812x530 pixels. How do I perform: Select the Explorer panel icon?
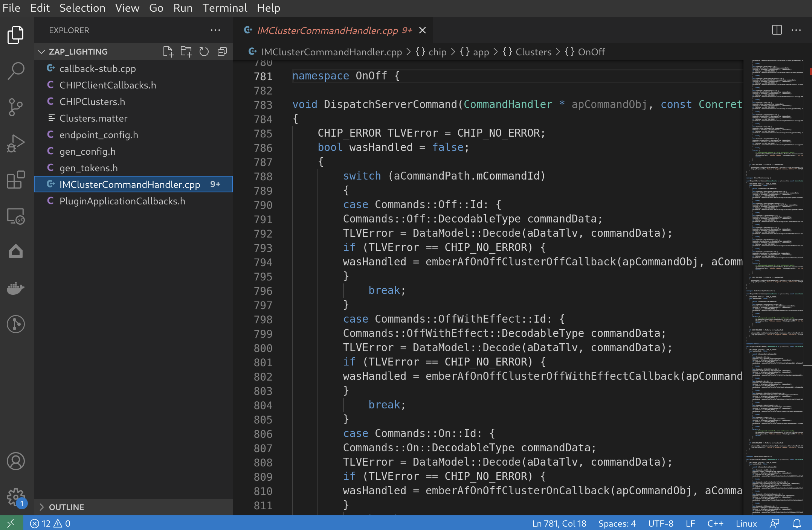click(x=15, y=35)
